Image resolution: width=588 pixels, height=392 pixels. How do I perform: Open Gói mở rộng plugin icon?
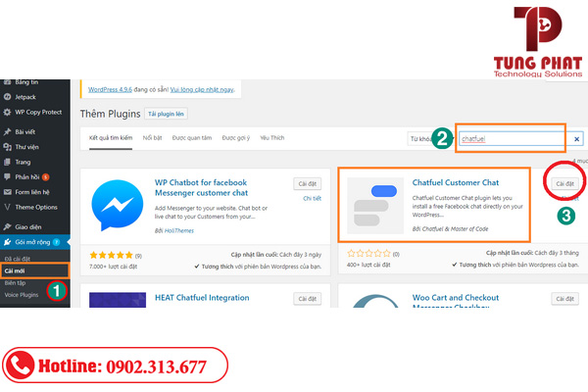coord(7,242)
